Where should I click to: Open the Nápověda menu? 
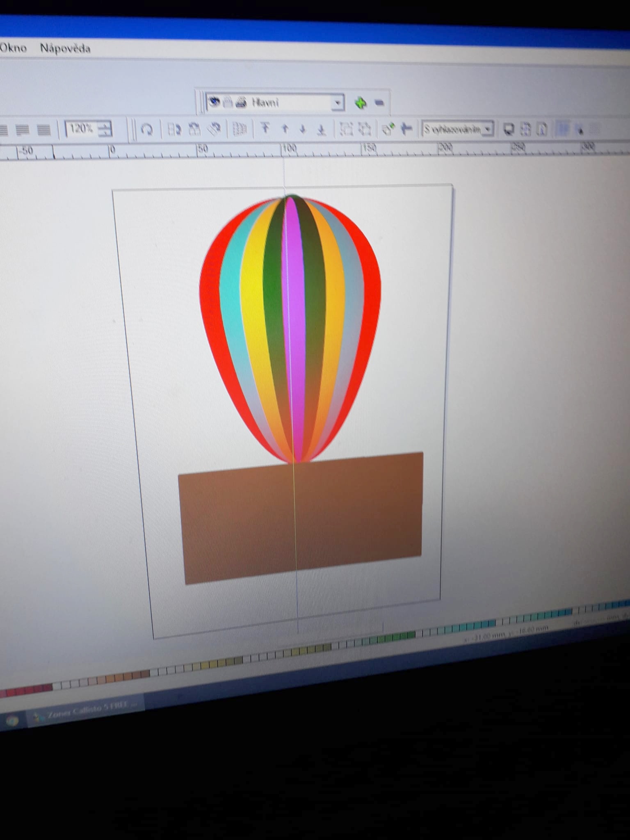pos(65,48)
